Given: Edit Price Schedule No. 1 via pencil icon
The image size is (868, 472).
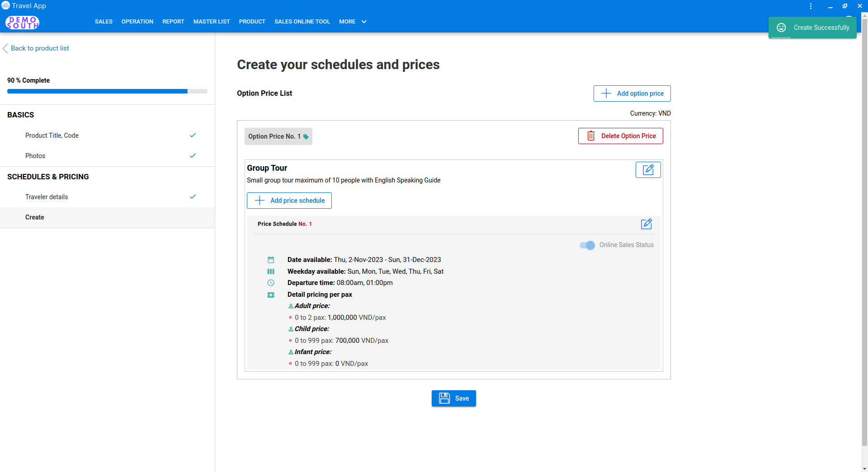Looking at the screenshot, I should [646, 224].
